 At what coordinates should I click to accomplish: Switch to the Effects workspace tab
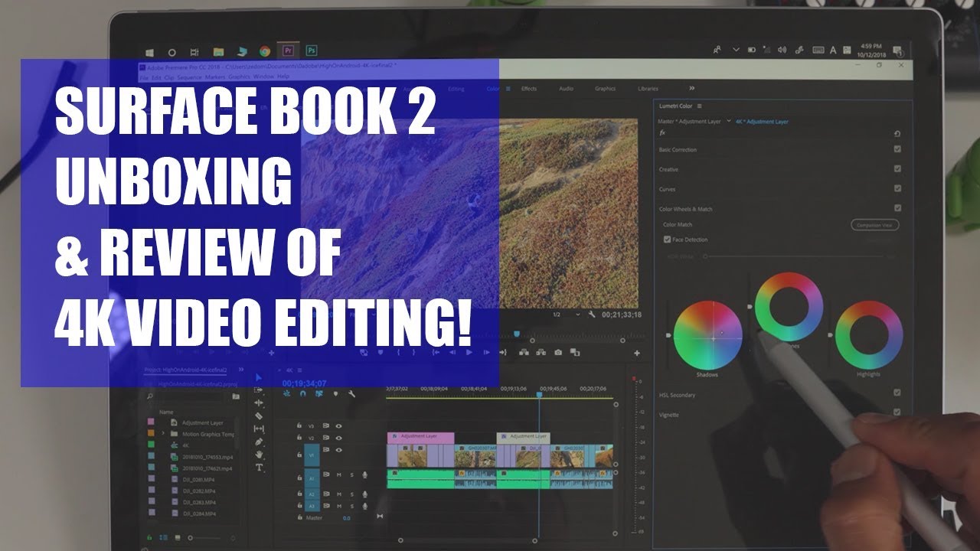pos(529,89)
